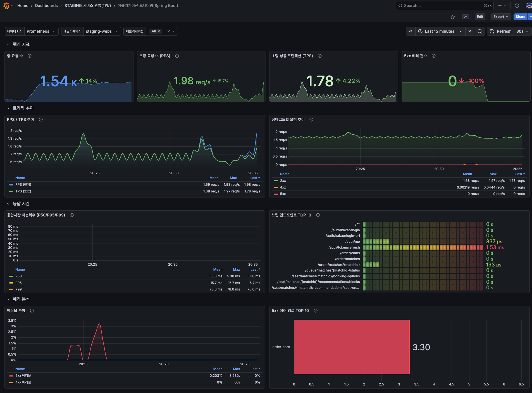Navigate to Dashboards via breadcrumb
This screenshot has height=393, width=532.
tap(46, 5)
